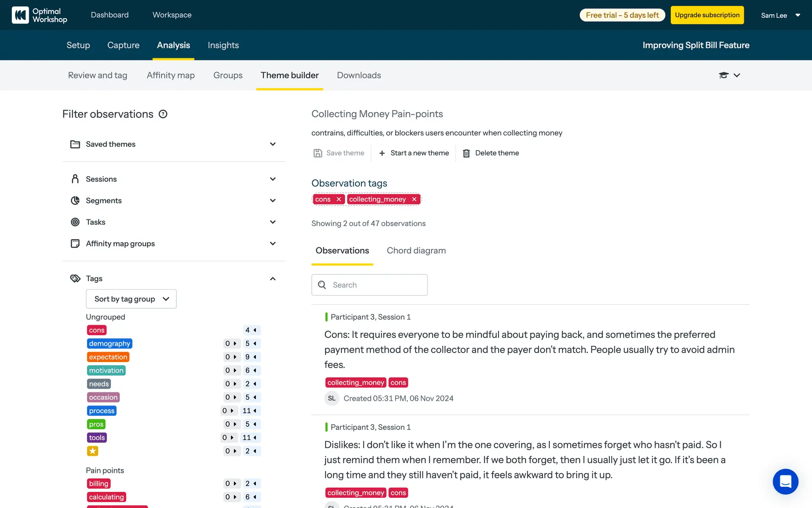Viewport: 812px width, 508px height.
Task: Click the graduation cap learning icon
Action: pyautogui.click(x=724, y=75)
